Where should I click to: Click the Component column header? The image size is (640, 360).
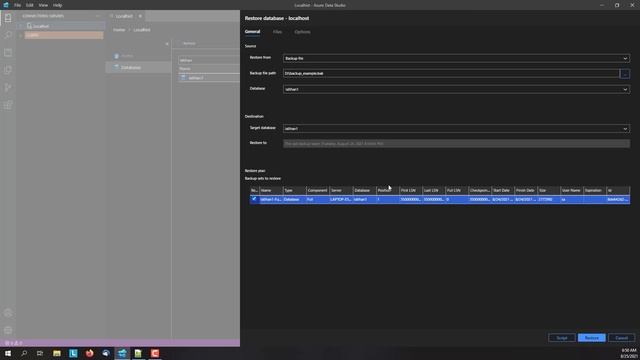pos(317,190)
